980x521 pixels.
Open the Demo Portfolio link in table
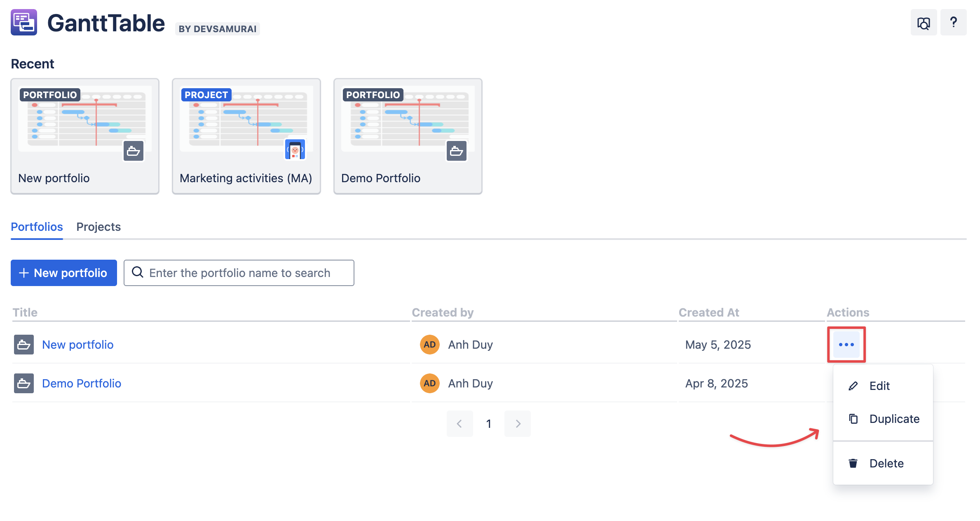coord(82,383)
